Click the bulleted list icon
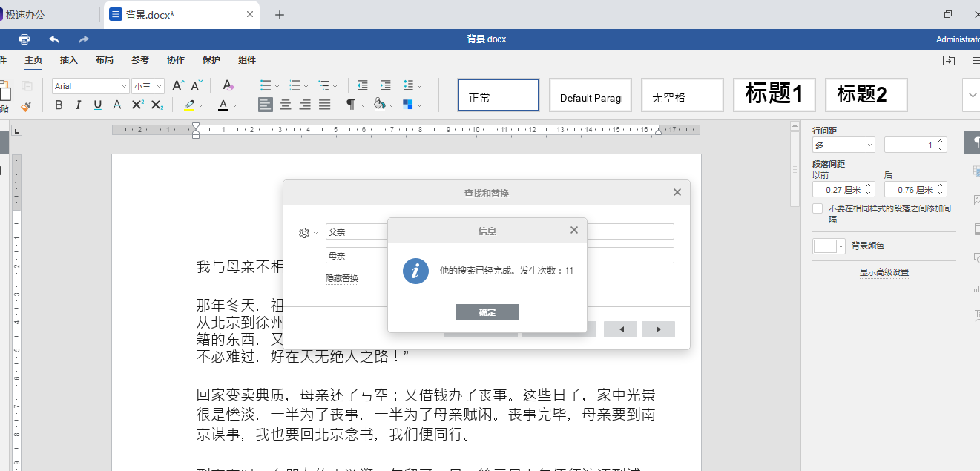Screen dimensions: 980x471 pyautogui.click(x=266, y=86)
